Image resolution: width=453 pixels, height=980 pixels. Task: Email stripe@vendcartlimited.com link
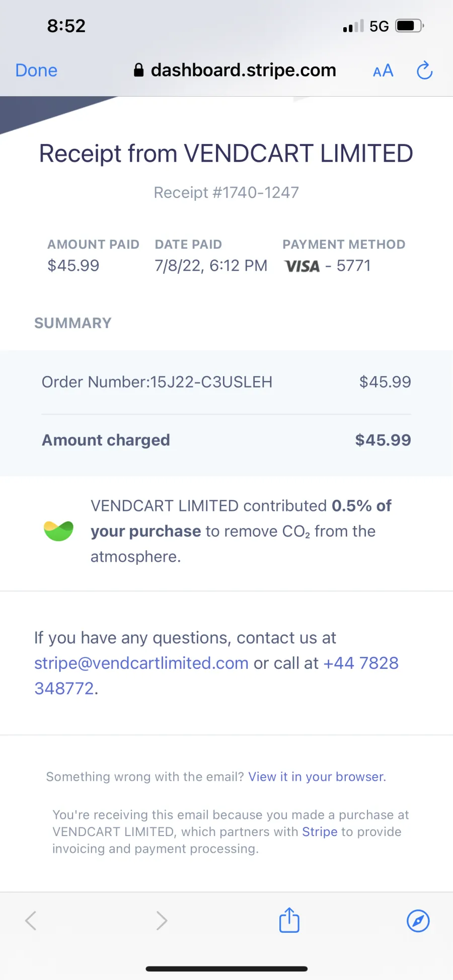click(x=141, y=663)
